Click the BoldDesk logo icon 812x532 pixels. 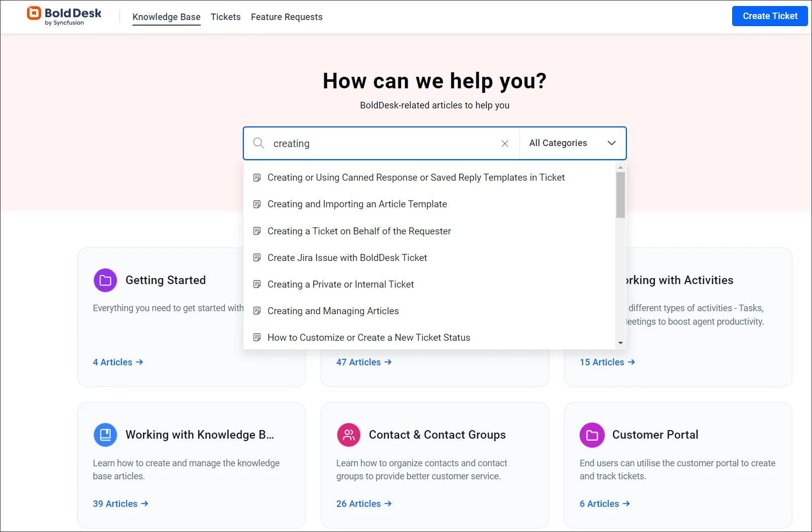coord(34,14)
